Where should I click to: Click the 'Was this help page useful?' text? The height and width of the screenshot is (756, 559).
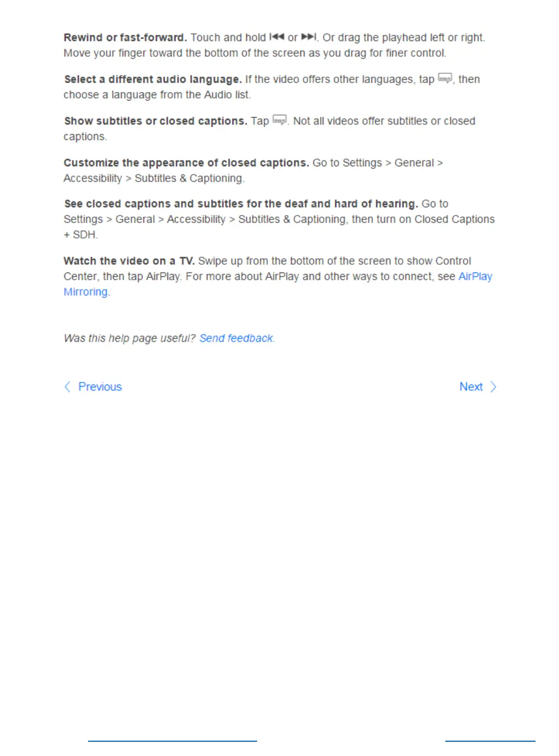130,338
